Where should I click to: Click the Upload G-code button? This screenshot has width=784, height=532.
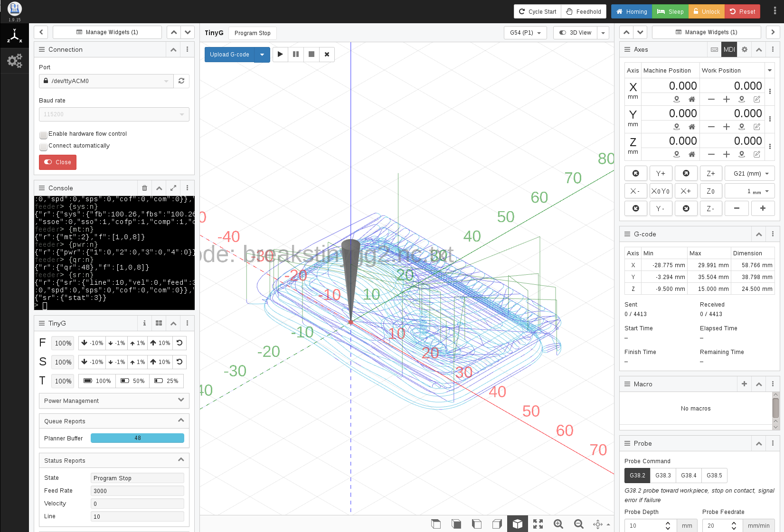point(229,54)
